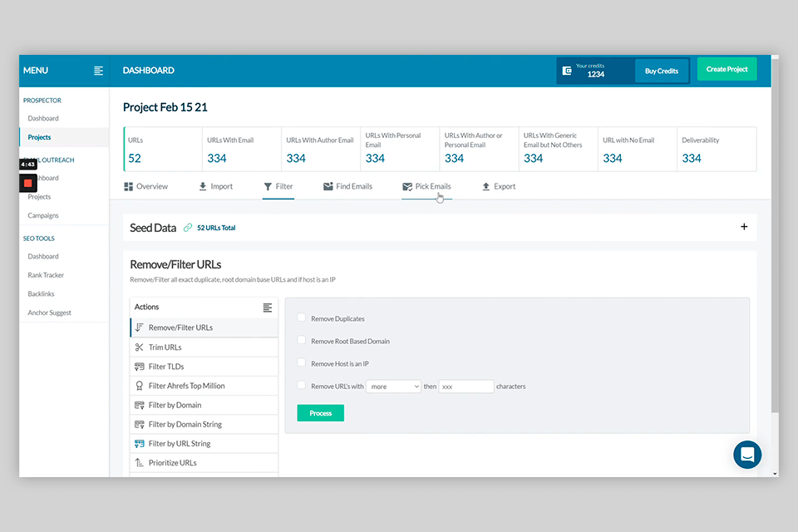Click the green Process button
Image resolution: width=798 pixels, height=532 pixels.
click(x=321, y=413)
